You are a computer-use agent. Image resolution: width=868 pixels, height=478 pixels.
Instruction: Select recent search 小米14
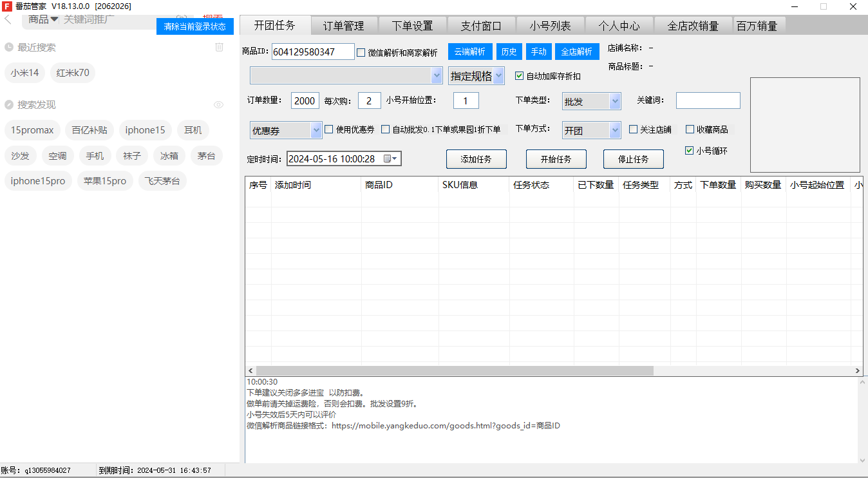point(25,73)
